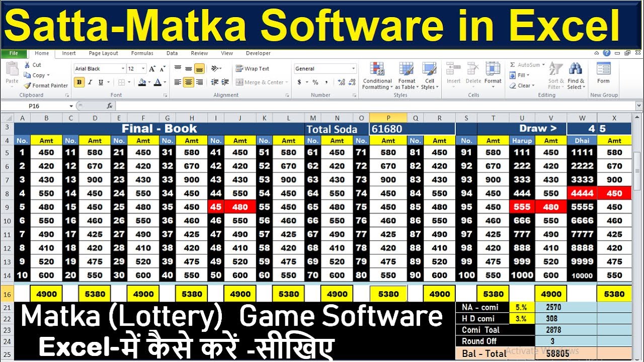Open the File tab

(14, 53)
